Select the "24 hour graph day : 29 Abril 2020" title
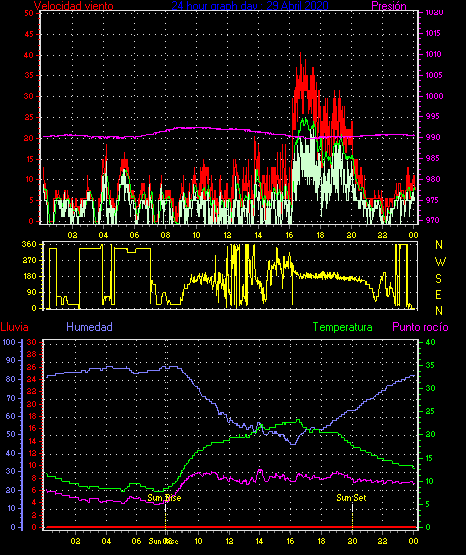466x555 pixels. [250, 5]
